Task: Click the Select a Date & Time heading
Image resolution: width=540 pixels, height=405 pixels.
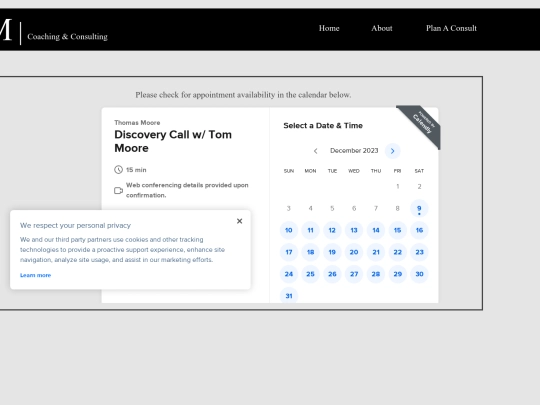Action: (x=323, y=126)
